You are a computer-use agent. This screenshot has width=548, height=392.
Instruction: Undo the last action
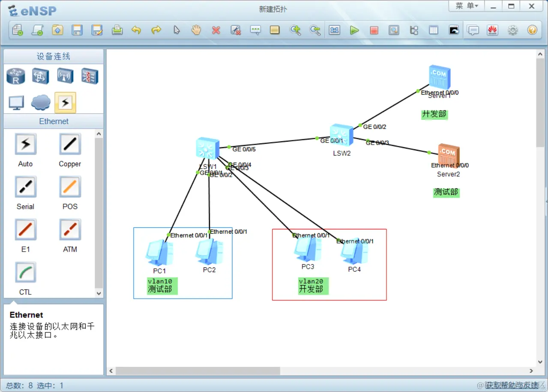click(x=136, y=30)
